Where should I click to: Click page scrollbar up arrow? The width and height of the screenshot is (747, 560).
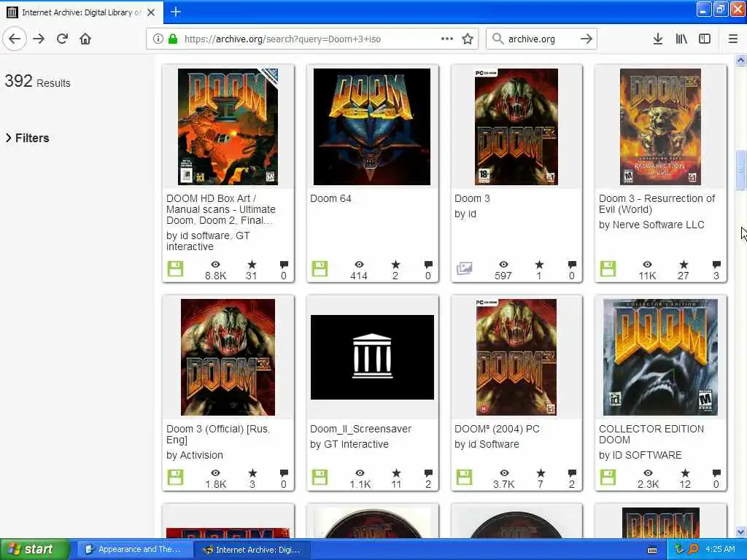[x=740, y=60]
